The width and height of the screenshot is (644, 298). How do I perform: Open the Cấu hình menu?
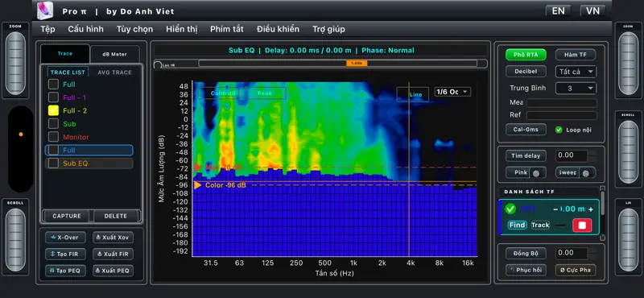[x=86, y=29]
